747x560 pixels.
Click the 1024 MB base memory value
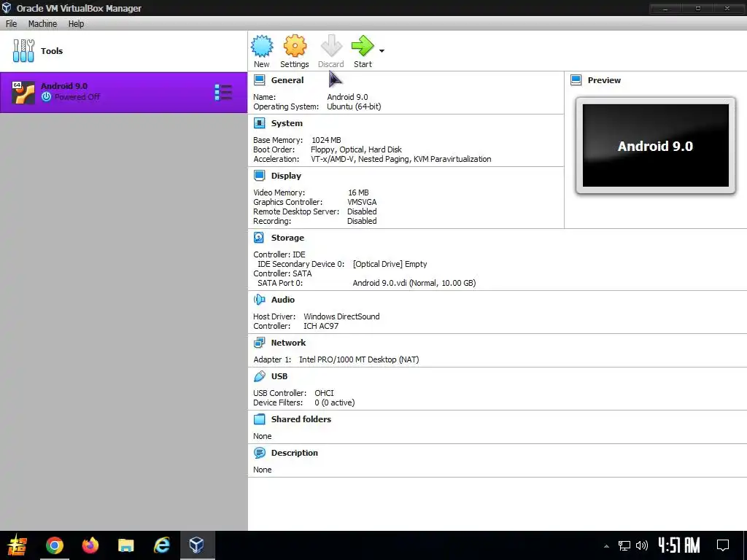click(x=326, y=140)
